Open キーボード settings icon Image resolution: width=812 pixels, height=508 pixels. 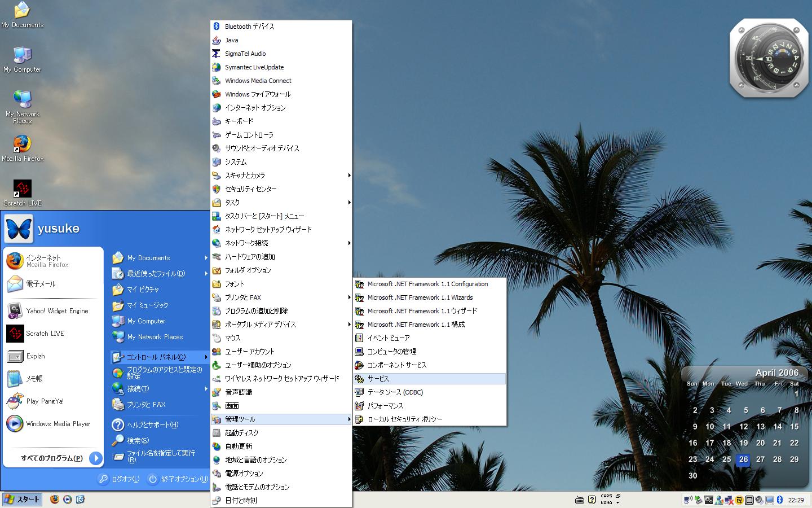[216, 121]
